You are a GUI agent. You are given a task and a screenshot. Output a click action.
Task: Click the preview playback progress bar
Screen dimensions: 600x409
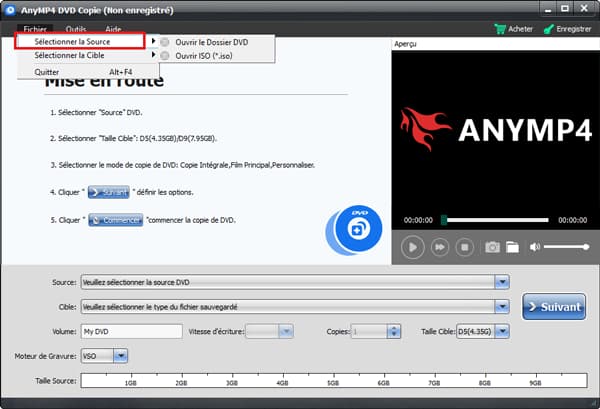click(497, 220)
